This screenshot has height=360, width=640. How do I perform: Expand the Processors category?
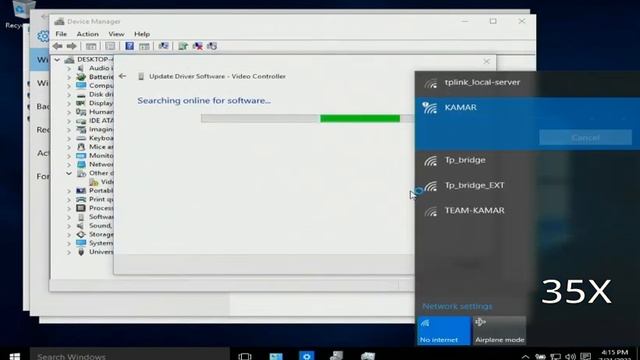click(x=69, y=208)
